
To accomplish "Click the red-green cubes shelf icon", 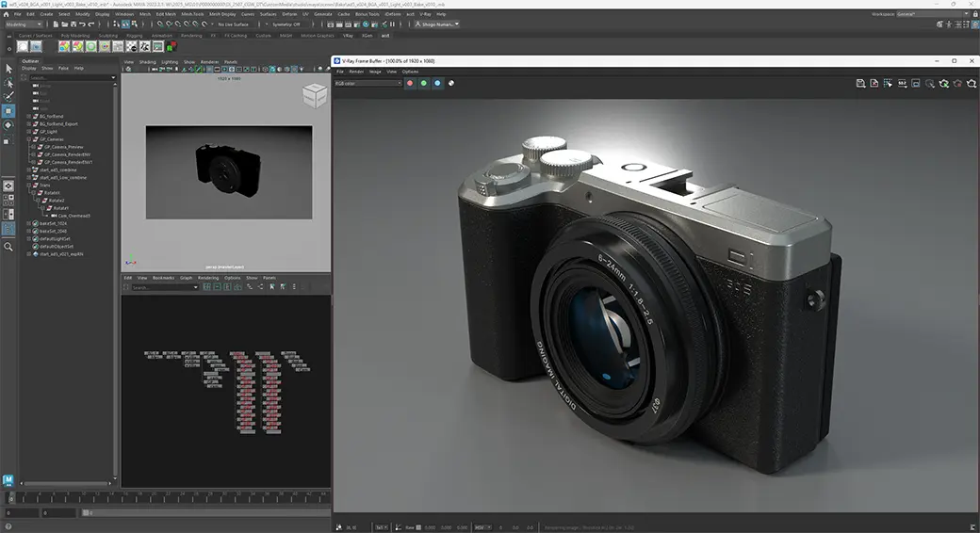I will click(x=171, y=47).
